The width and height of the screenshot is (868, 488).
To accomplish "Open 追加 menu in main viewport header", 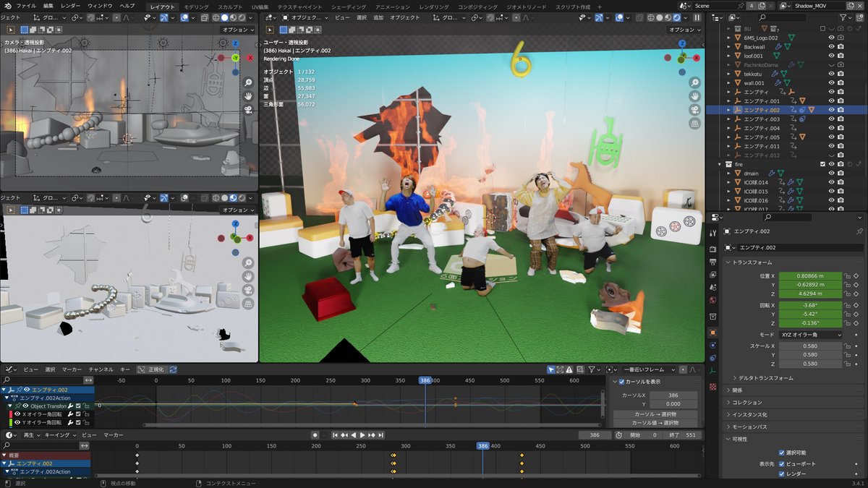I will click(378, 17).
